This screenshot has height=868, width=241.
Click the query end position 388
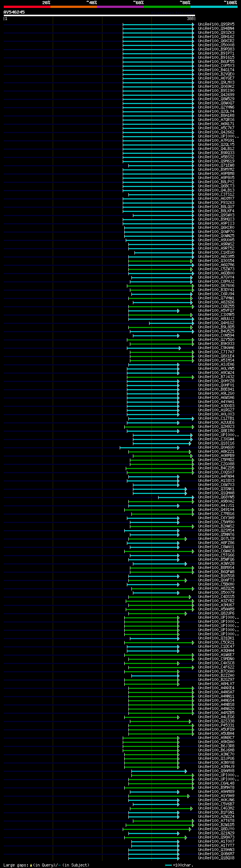click(190, 18)
